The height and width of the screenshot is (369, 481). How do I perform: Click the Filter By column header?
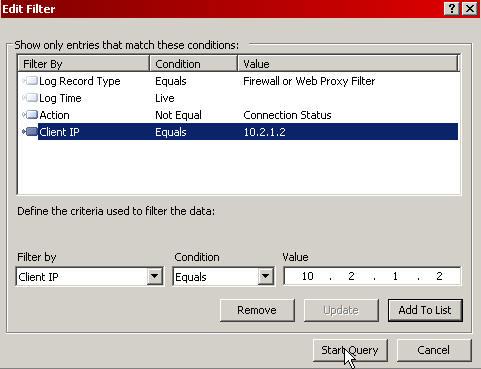click(83, 63)
